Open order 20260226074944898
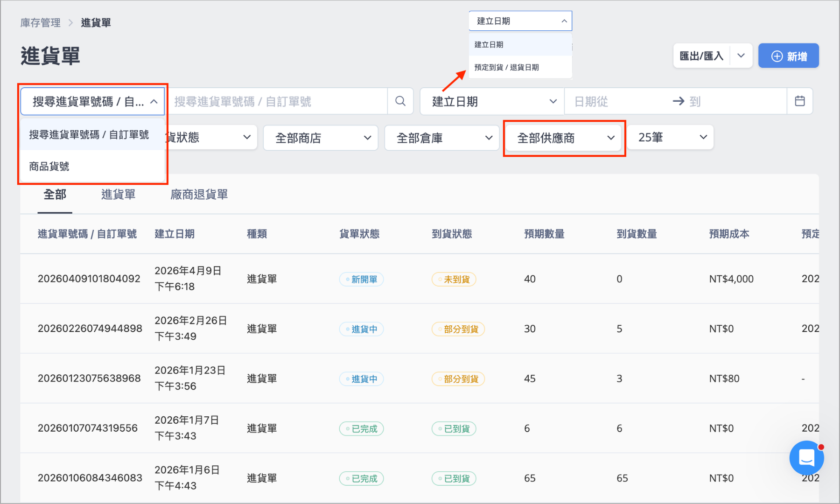 (x=90, y=329)
